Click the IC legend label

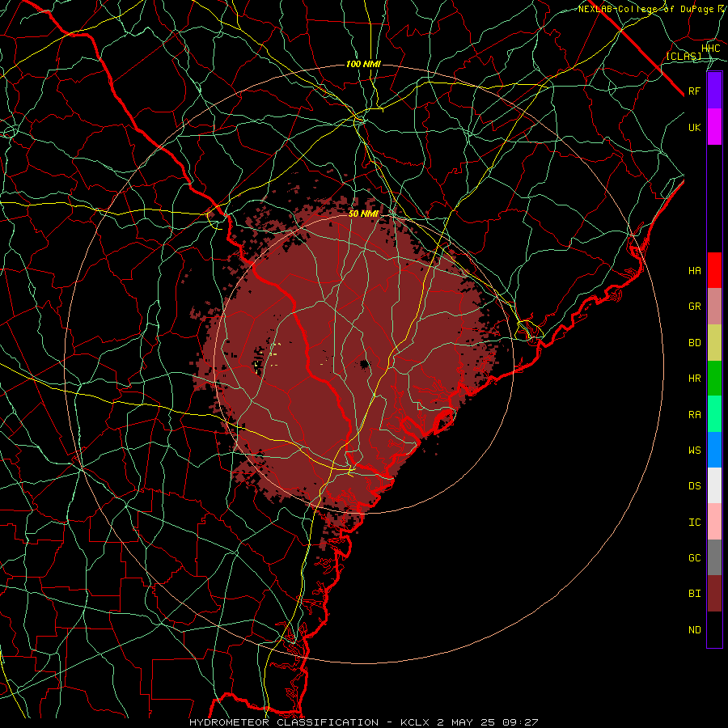point(694,523)
